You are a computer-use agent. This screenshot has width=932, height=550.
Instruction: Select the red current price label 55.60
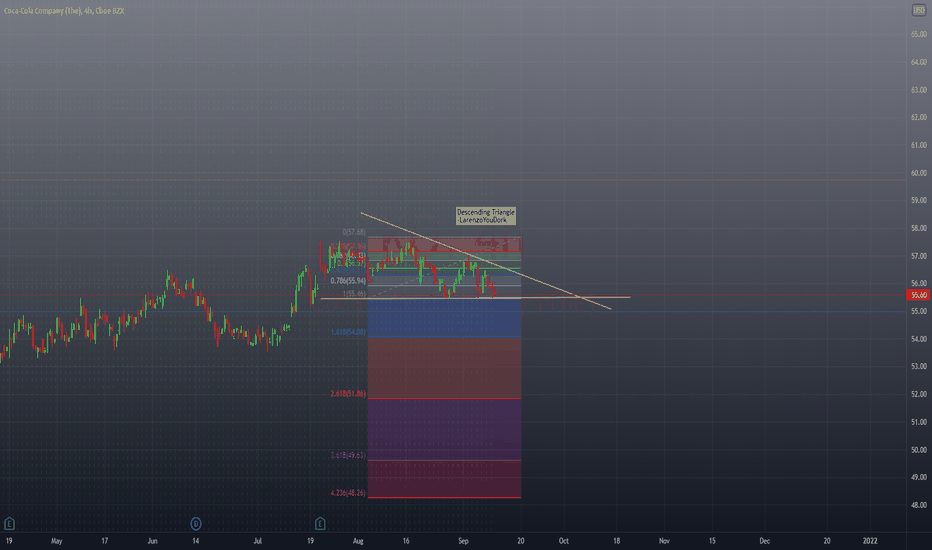918,295
